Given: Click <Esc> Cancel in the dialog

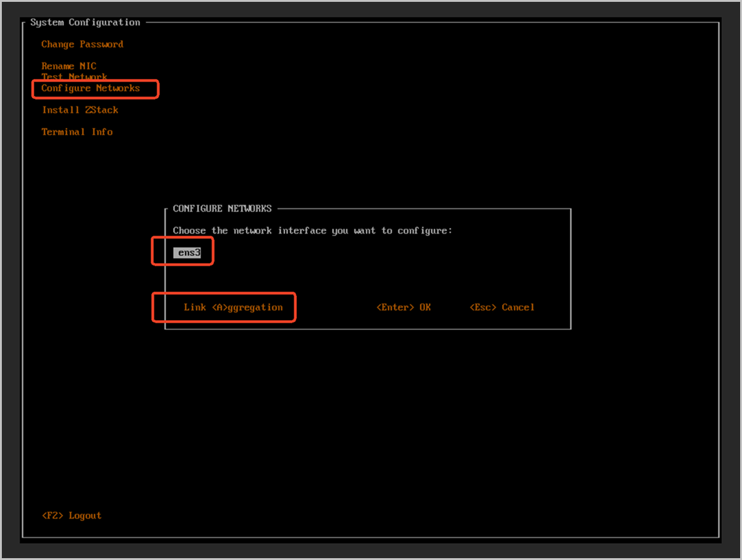Looking at the screenshot, I should [x=501, y=307].
